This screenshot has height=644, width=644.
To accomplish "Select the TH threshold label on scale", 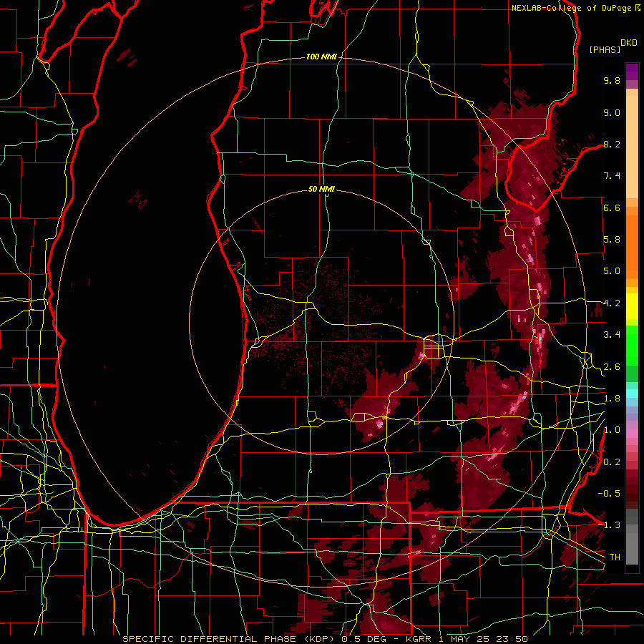I will click(615, 557).
